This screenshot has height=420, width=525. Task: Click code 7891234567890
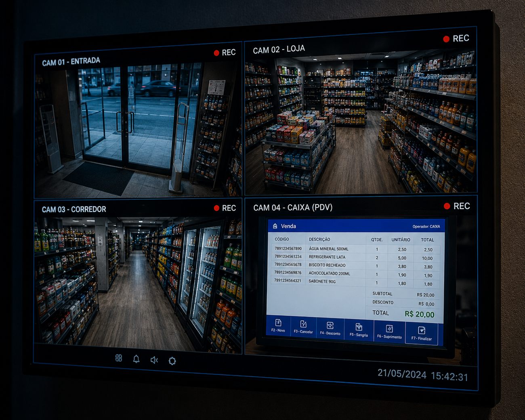[288, 248]
